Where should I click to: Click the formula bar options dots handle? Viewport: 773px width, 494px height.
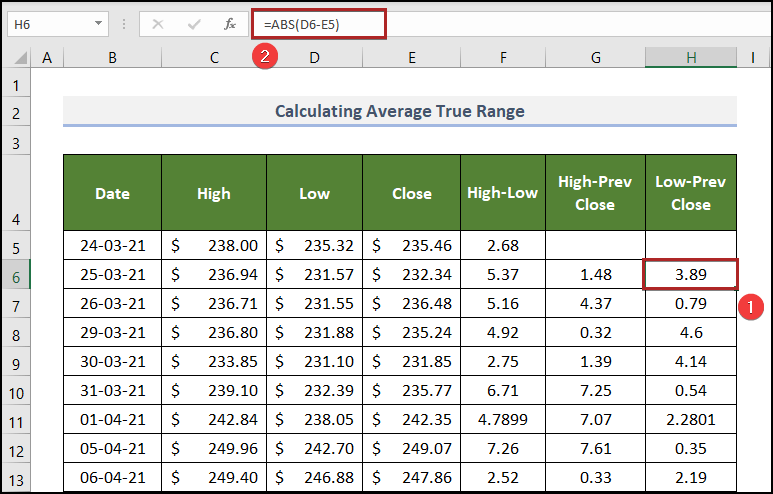point(124,24)
